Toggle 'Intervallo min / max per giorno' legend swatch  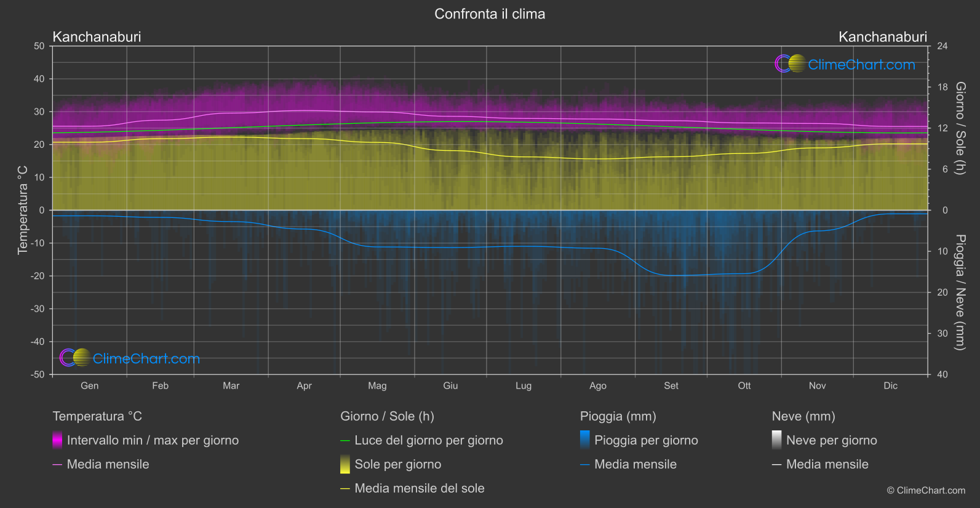[57, 440]
